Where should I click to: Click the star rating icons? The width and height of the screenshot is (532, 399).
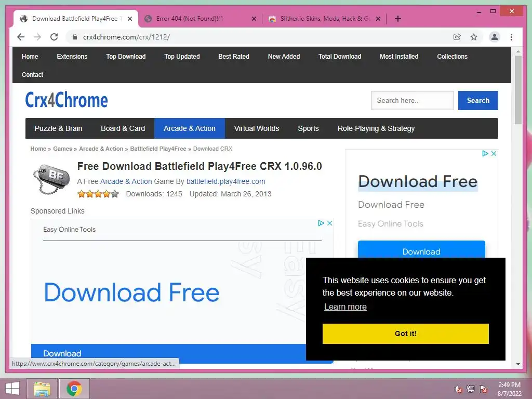click(98, 194)
